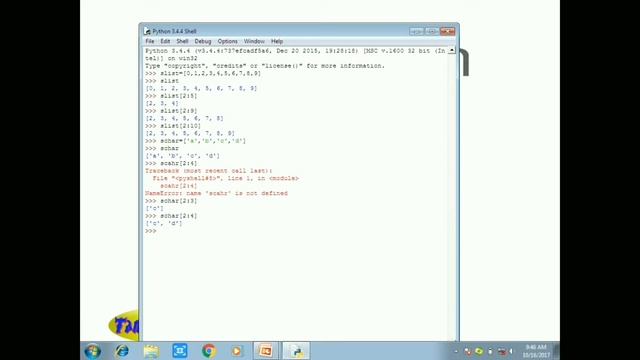Close the Python Shell window
Viewport: 640px width, 360px height.
(x=447, y=31)
